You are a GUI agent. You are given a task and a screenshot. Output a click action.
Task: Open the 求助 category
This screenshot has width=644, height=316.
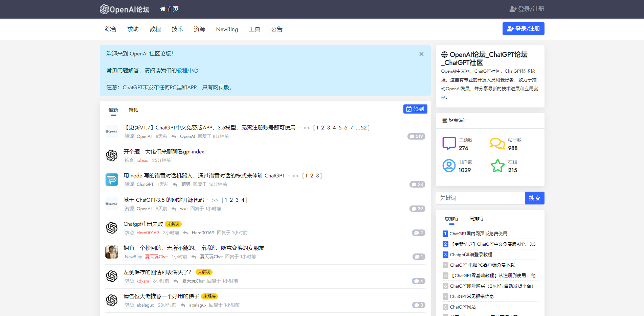point(133,29)
